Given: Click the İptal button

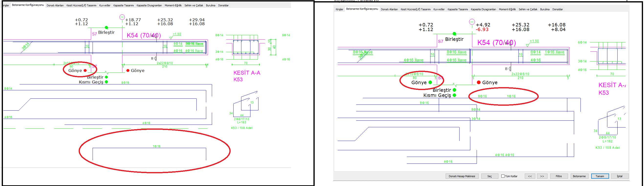Looking at the screenshot, I should (620, 176).
